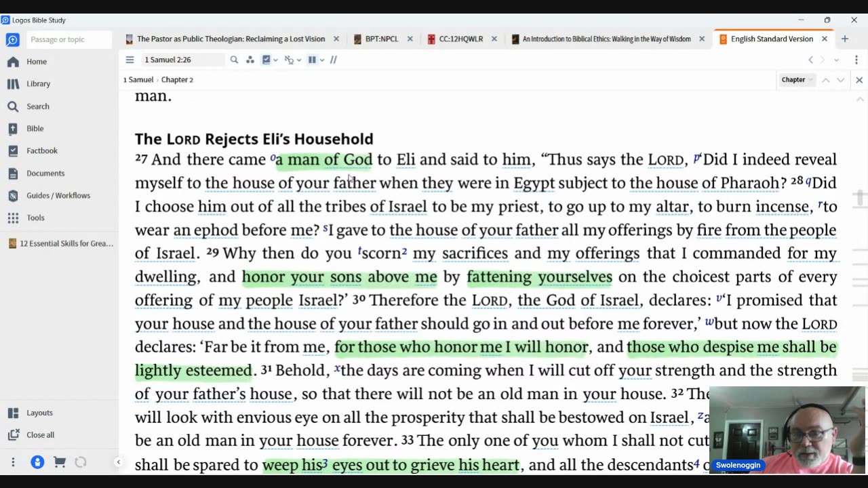The image size is (868, 488).
Task: Click the parallel resources icon
Action: pos(250,60)
